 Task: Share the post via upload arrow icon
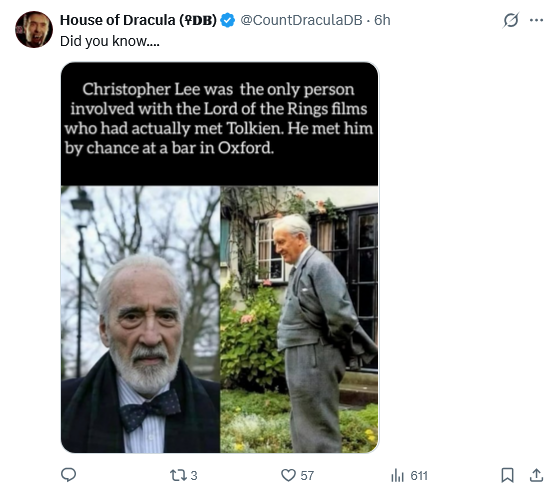[x=536, y=475]
